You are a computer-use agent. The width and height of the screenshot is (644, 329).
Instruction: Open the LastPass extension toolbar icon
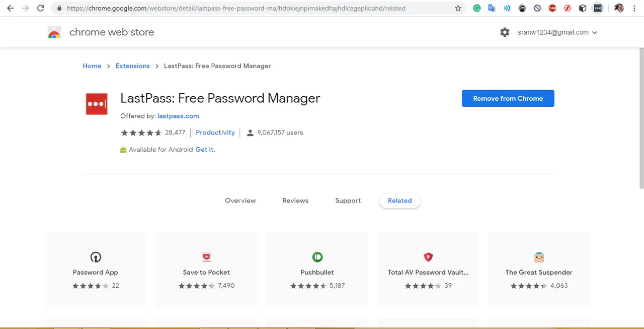598,8
